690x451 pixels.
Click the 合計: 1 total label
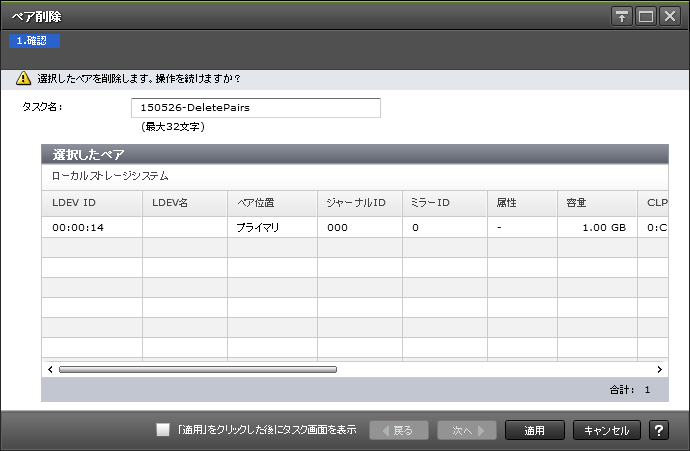click(629, 389)
